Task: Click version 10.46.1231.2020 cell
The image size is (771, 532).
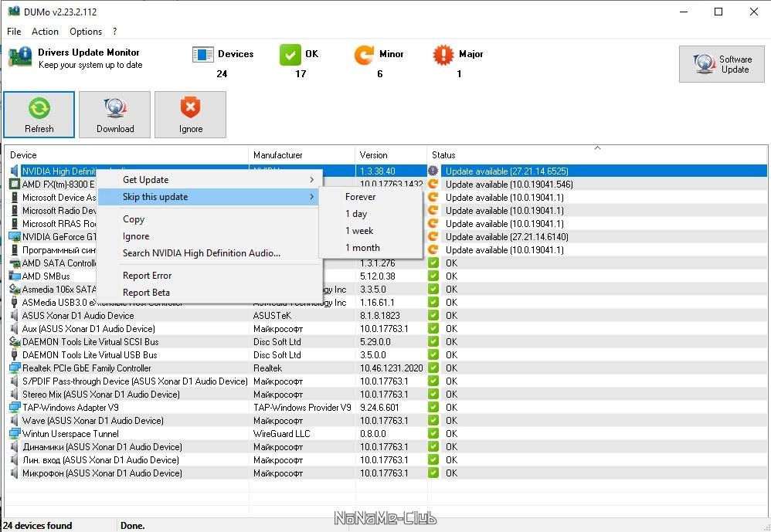Action: click(x=391, y=368)
